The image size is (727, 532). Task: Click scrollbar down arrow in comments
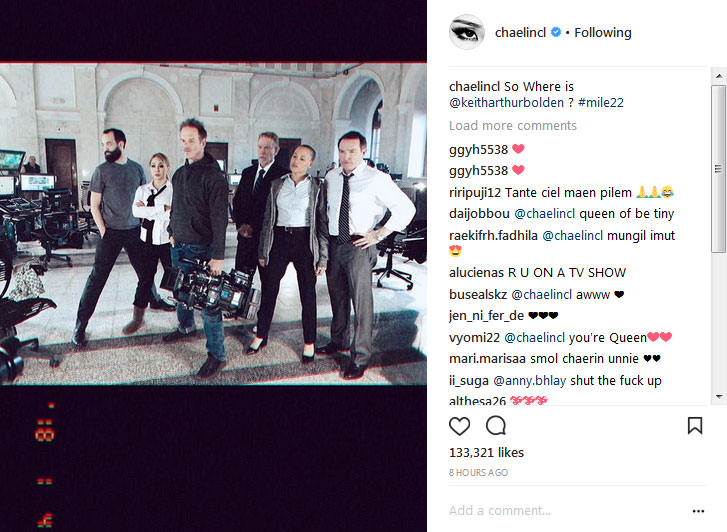719,397
